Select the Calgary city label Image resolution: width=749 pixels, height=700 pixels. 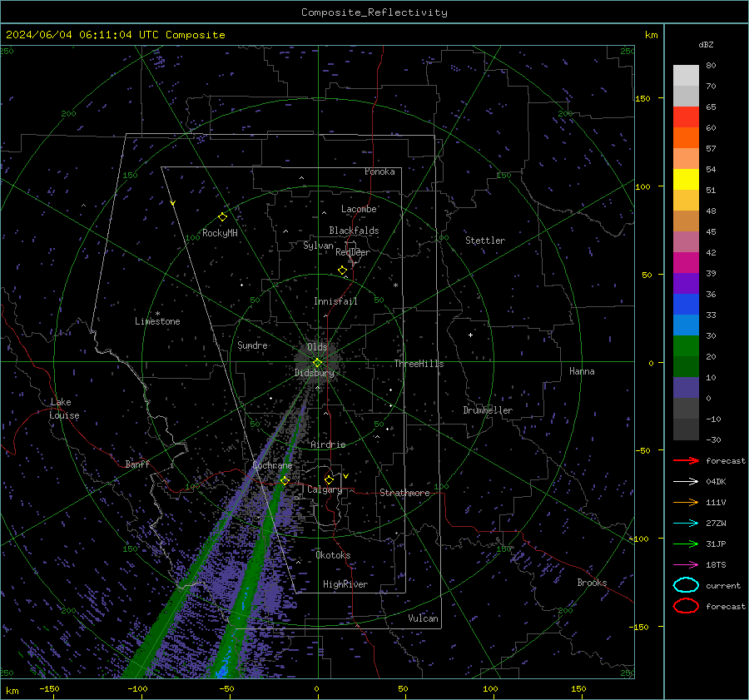point(325,489)
